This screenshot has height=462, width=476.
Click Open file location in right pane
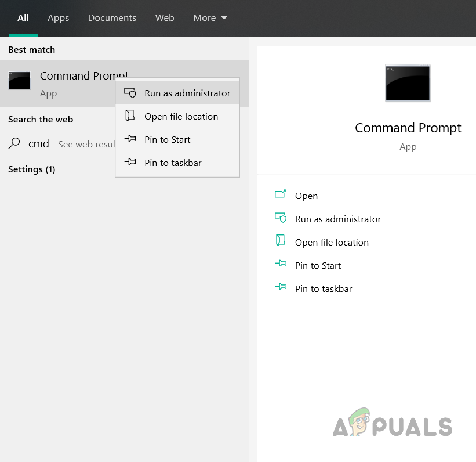pyautogui.click(x=332, y=242)
